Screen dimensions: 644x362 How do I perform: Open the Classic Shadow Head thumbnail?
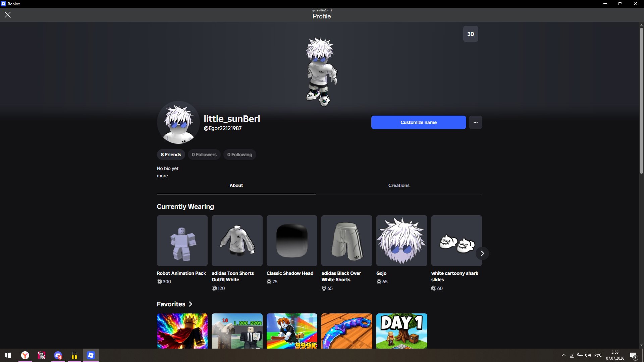coord(292,241)
